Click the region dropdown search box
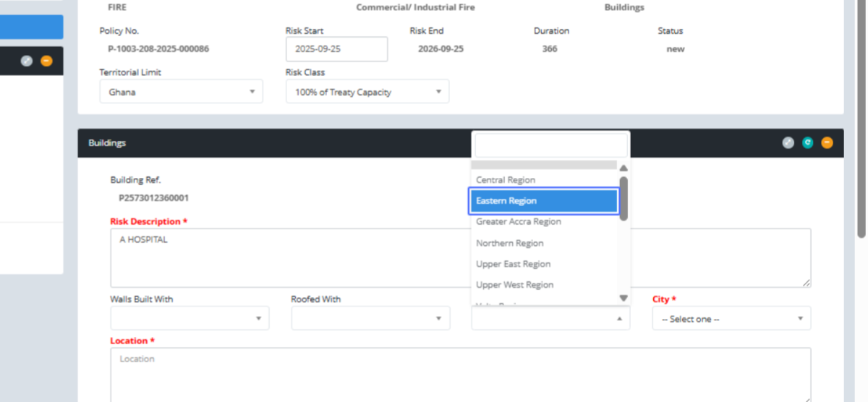Screen dimensions: 868x402 [550, 145]
